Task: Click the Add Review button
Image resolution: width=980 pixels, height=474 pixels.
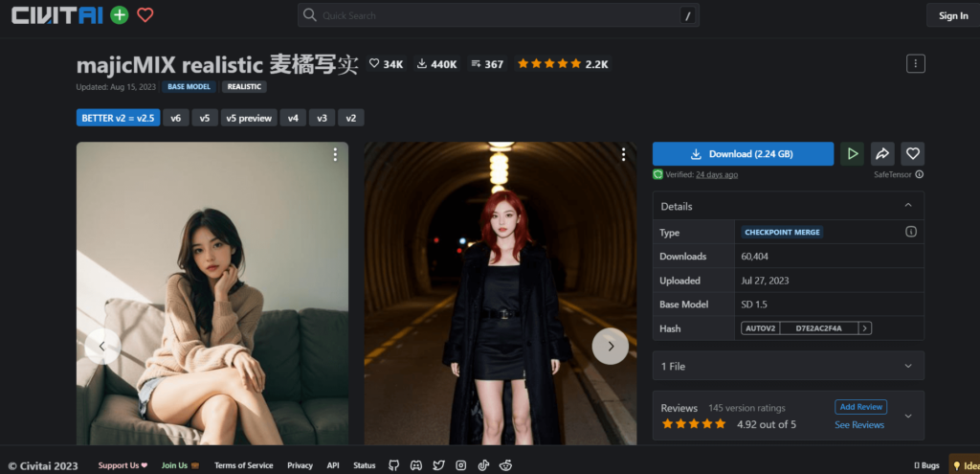Action: (860, 406)
